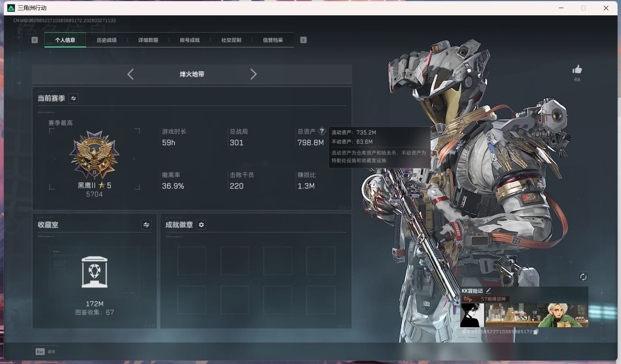Toggle the 收藏室 switch button
This screenshot has height=364, width=621.
pos(146,225)
